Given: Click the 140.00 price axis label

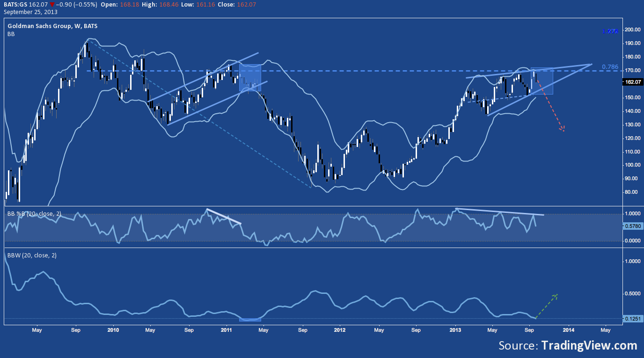Looking at the screenshot, I should click(x=633, y=111).
